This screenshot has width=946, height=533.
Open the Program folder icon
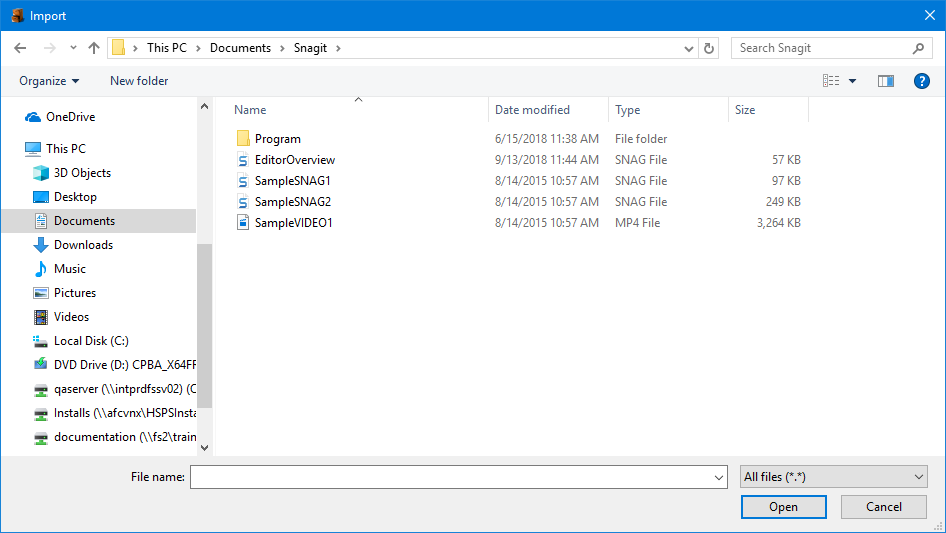point(242,139)
